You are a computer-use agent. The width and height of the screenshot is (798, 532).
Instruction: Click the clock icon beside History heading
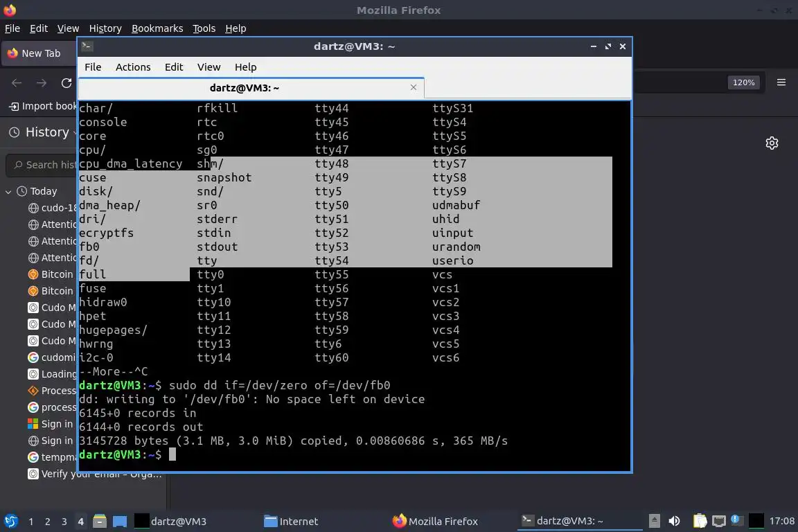[x=15, y=132]
